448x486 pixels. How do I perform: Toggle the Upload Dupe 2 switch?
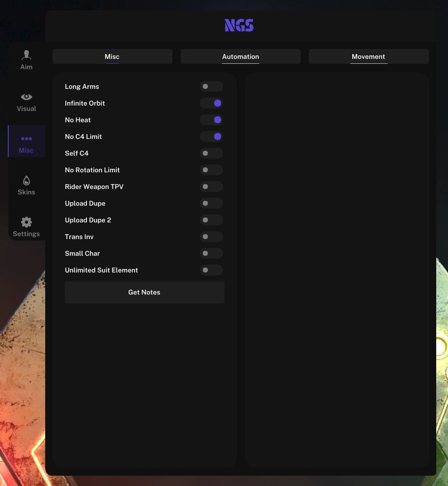coord(211,220)
